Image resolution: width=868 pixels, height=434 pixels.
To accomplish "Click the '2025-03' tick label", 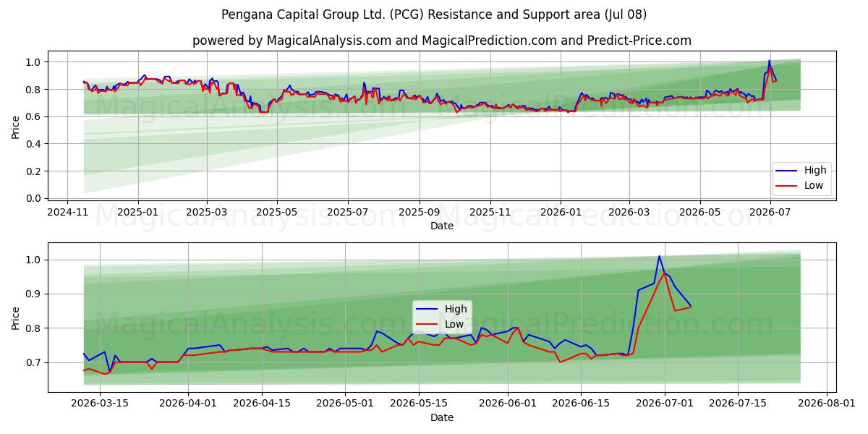I will 207,212.
